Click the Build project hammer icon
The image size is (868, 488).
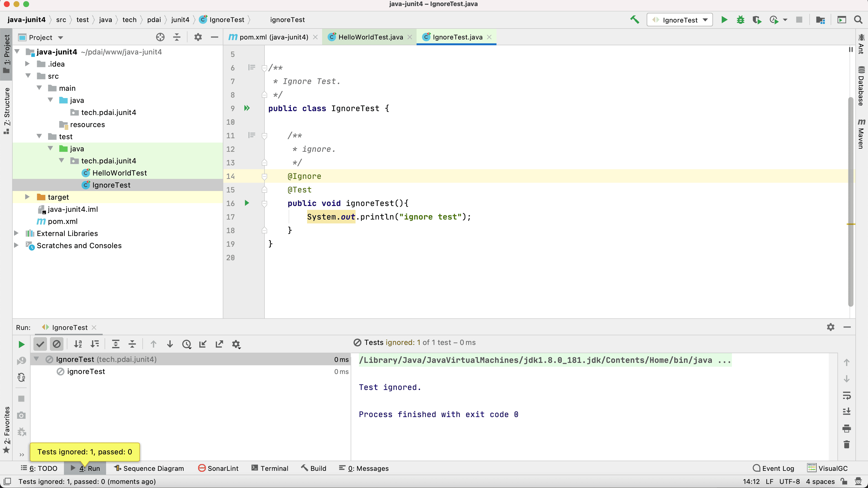(x=635, y=20)
